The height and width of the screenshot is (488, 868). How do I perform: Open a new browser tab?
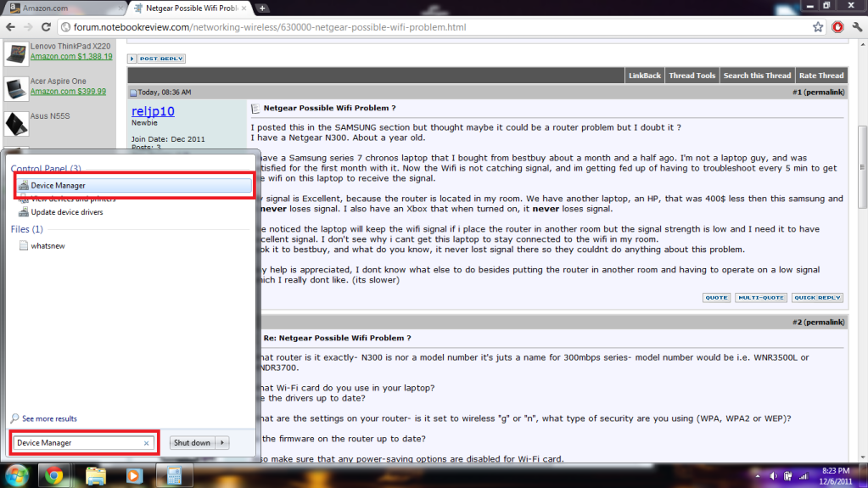tap(262, 8)
